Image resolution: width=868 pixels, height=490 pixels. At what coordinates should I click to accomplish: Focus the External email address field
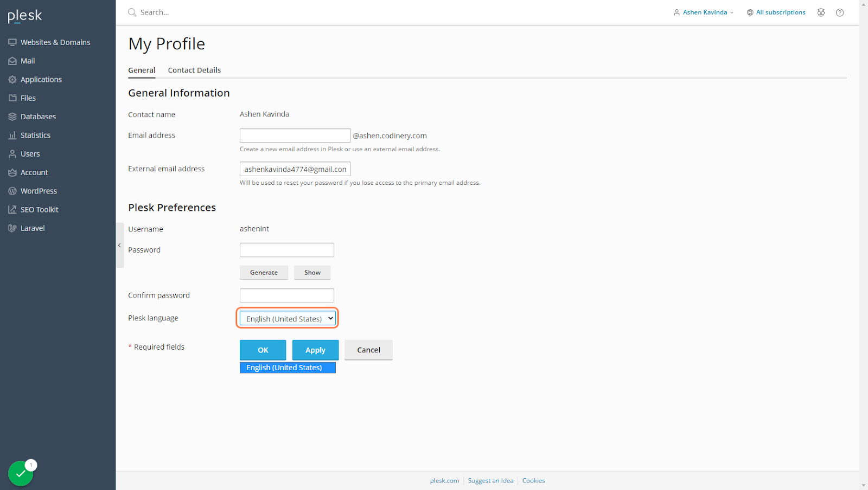click(x=295, y=169)
